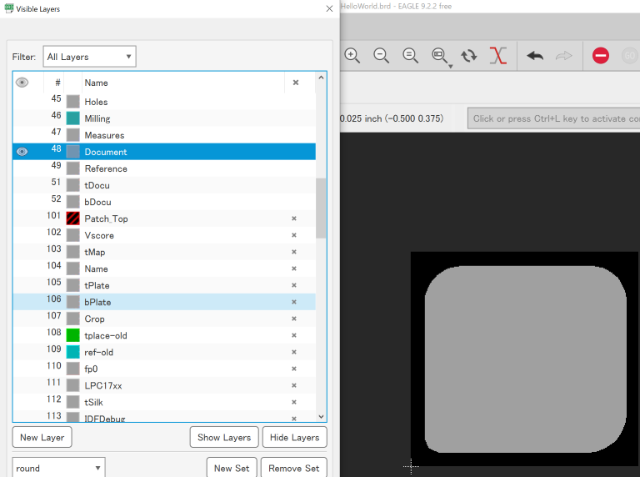Click the New Layer button
This screenshot has width=640, height=477.
coord(42,437)
